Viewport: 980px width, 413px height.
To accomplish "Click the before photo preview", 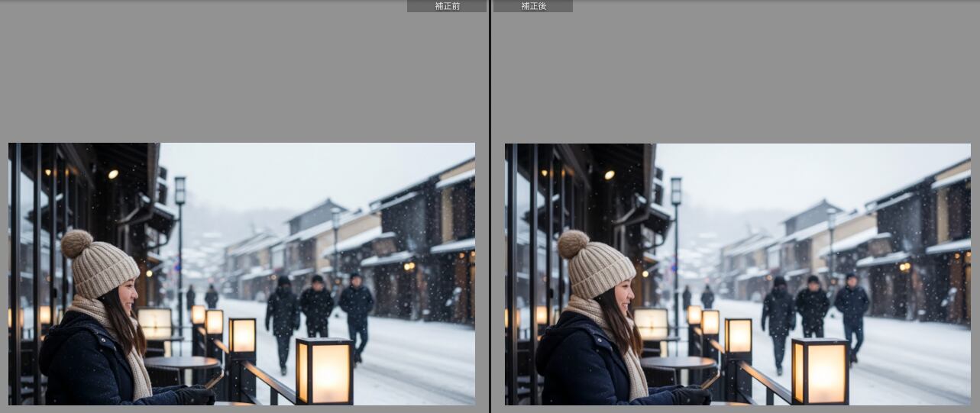I will (x=241, y=273).
